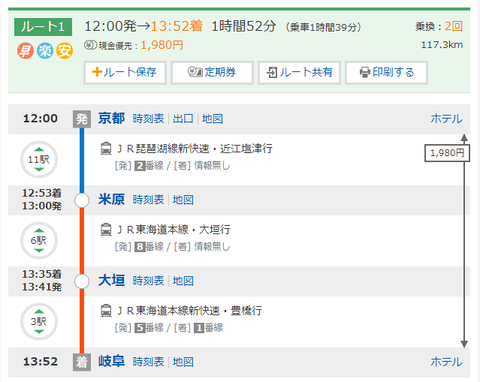Expand the 6駅 stops list
Image resolution: width=480 pixels, height=382 pixels.
point(39,240)
